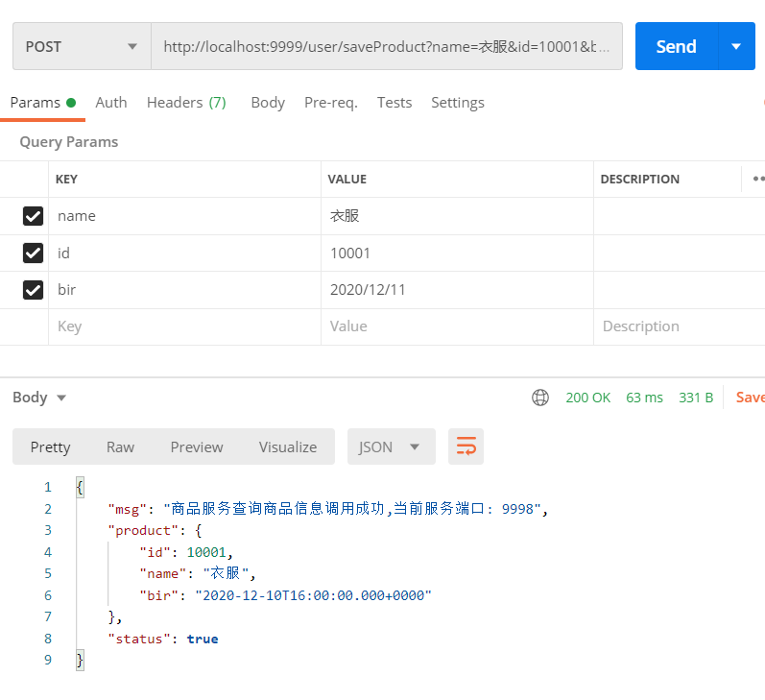This screenshot has height=700, width=765.
Task: Open the Headers (7) tab
Action: (186, 103)
